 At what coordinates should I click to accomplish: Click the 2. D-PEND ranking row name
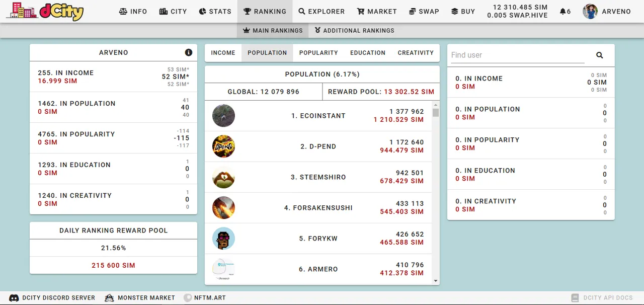click(x=318, y=146)
